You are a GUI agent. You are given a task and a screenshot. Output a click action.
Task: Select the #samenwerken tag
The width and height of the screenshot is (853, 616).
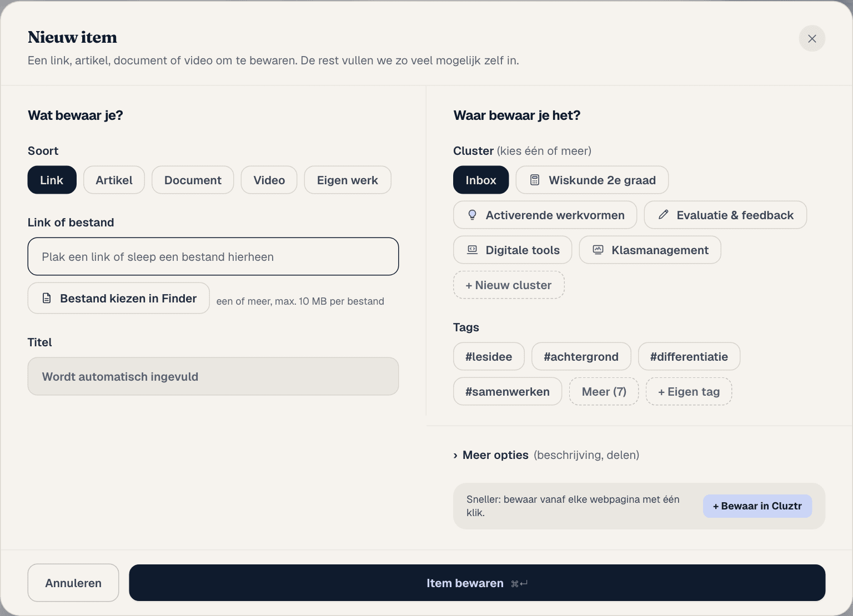[x=508, y=391]
